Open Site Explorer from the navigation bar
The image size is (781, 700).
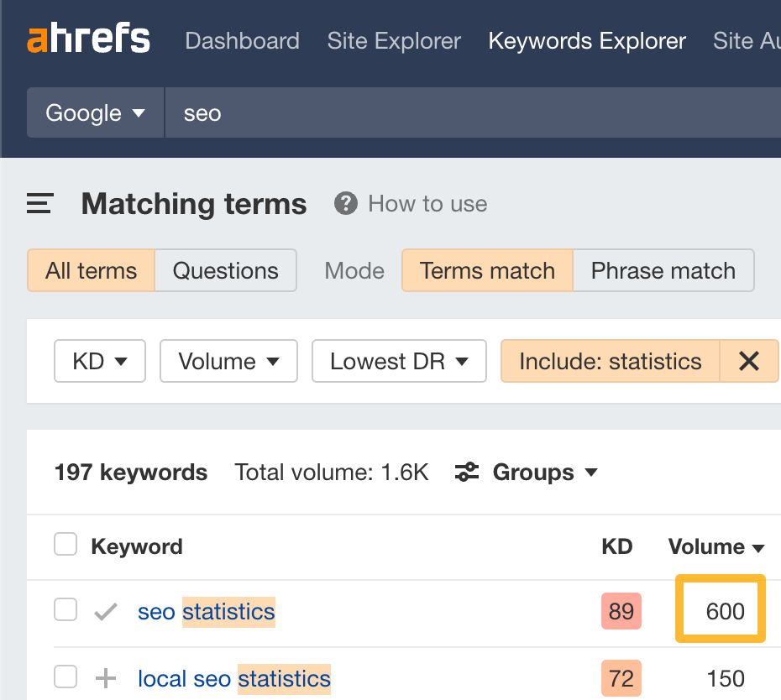click(393, 40)
